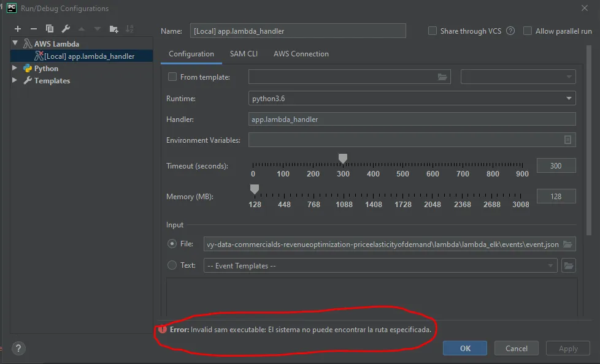Click the input text area below Event Templates
This screenshot has height=364, width=600.
coord(372,297)
